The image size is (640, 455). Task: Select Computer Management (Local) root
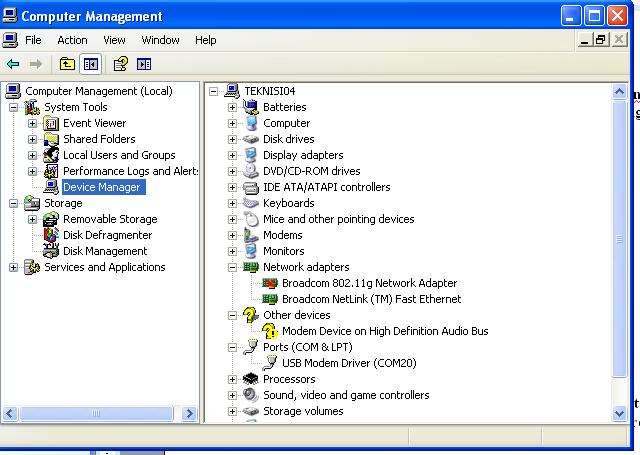[99, 91]
